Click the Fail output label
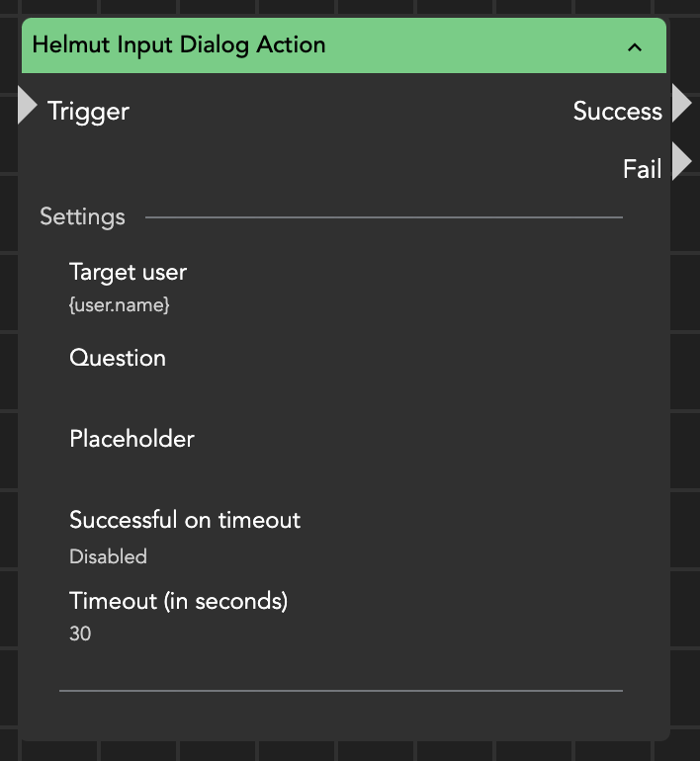 [x=642, y=169]
